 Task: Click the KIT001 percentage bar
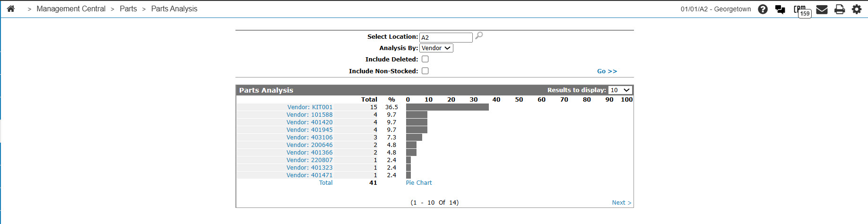click(x=447, y=107)
